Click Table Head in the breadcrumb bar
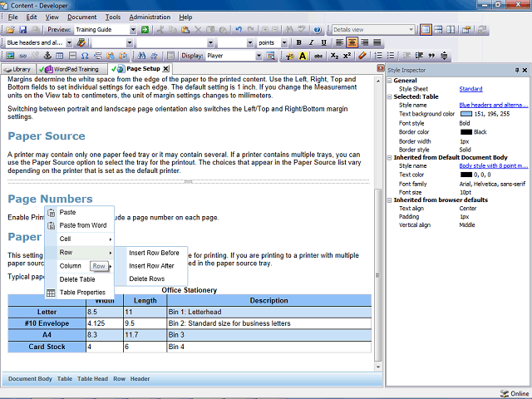Image resolution: width=532 pixels, height=399 pixels. point(92,379)
